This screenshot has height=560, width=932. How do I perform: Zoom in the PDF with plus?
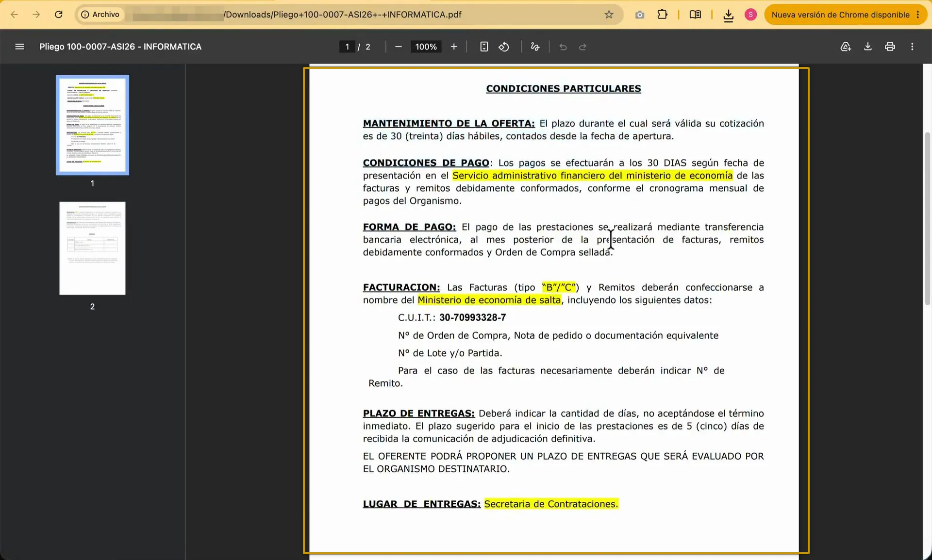coord(454,47)
